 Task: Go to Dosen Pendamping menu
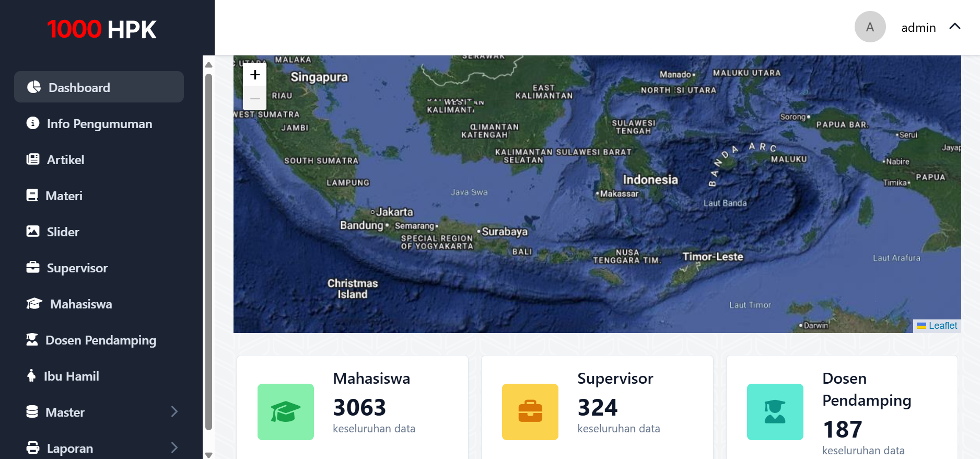tap(100, 340)
